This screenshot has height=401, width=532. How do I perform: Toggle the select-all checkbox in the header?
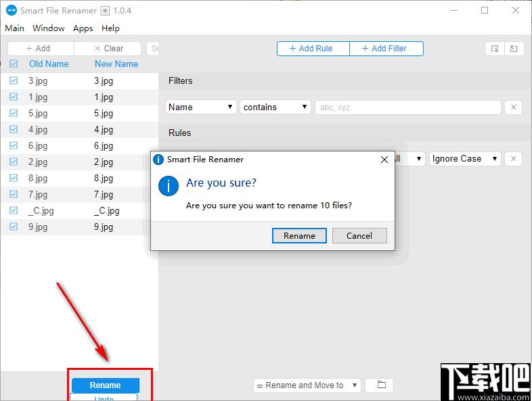pos(14,64)
